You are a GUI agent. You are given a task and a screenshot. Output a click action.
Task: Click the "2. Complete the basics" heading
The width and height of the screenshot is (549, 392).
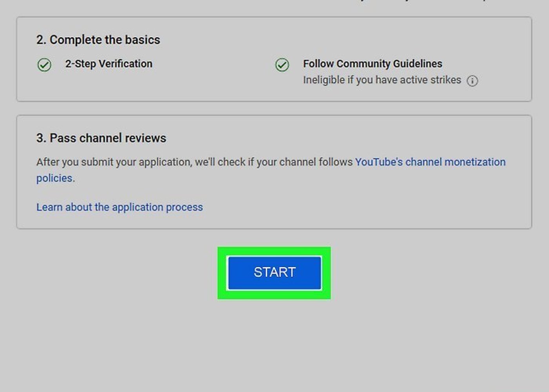98,40
